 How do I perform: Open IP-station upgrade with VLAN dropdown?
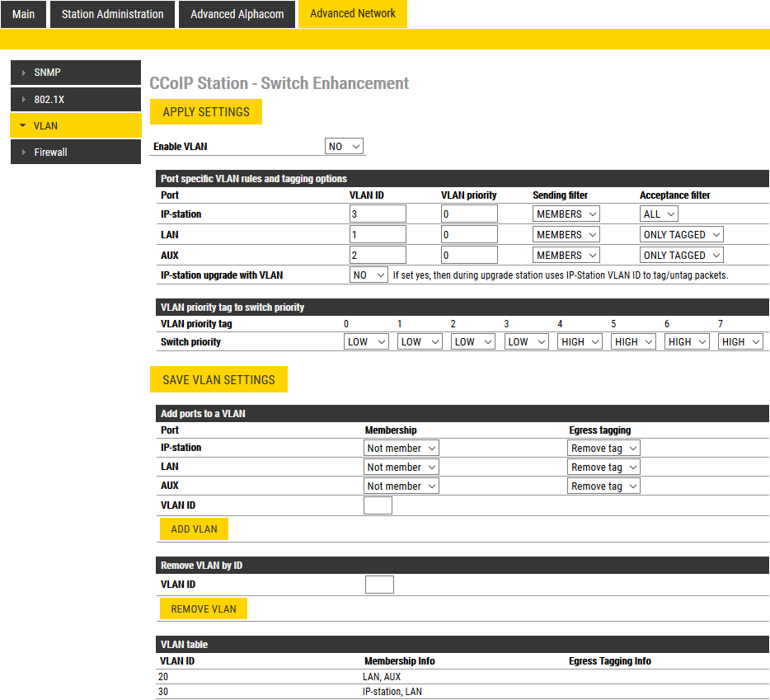369,275
